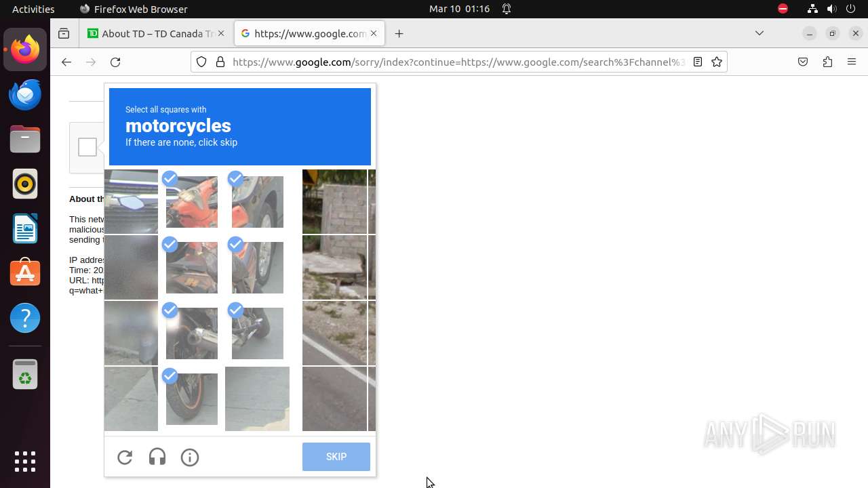Deselect the exhaust pipe tile, third row

192,333
